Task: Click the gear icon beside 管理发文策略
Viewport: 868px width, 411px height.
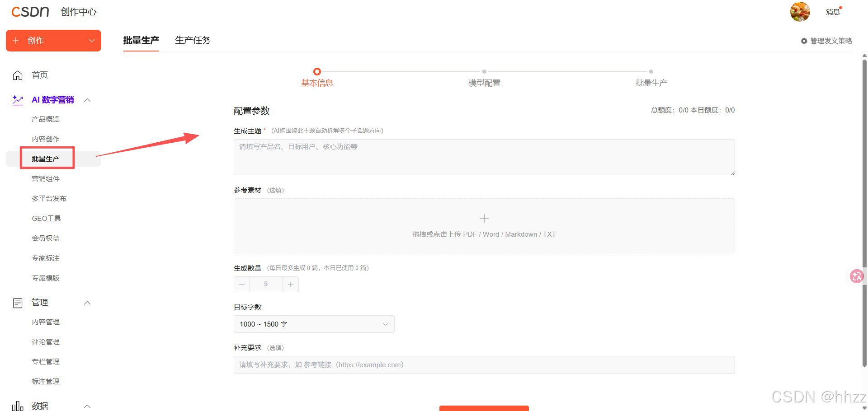Action: 804,41
